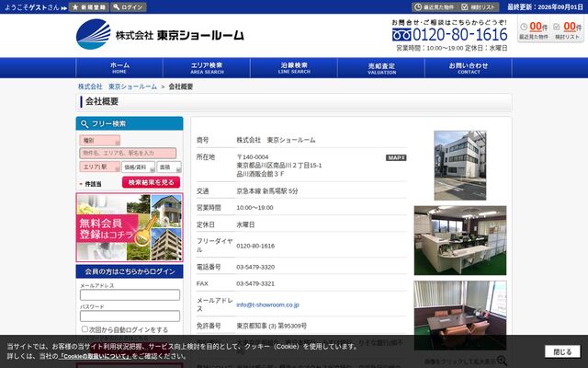Open 売却査定 VALUATION nav item
The width and height of the screenshot is (588, 368).
(381, 68)
